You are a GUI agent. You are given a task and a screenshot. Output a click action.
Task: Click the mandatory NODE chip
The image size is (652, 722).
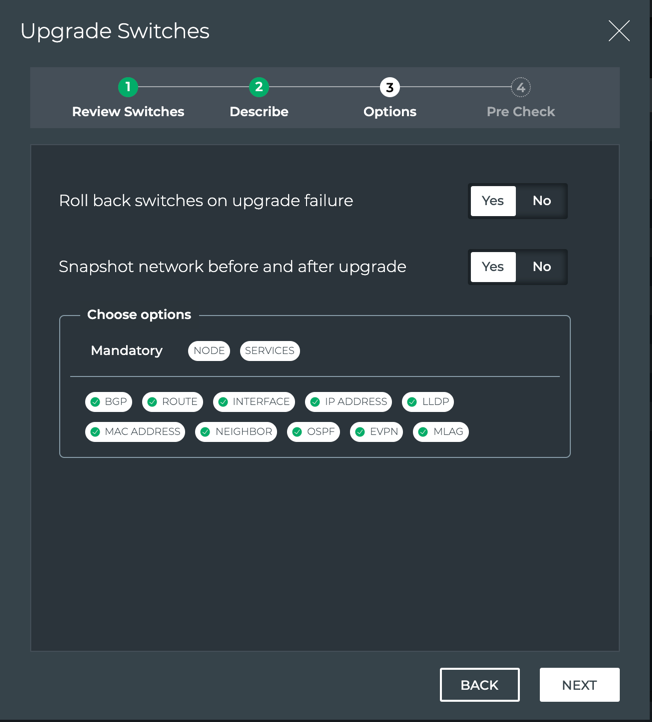[x=209, y=351]
